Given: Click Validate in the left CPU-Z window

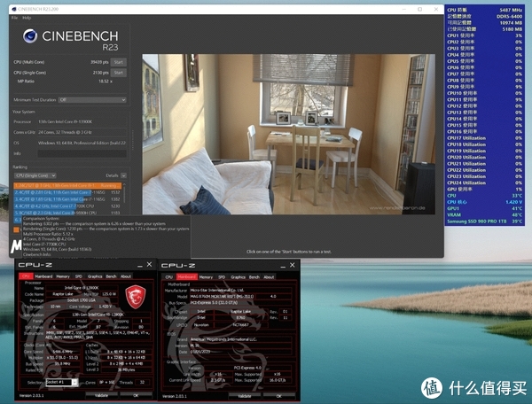Looking at the screenshot, I should (x=101, y=395).
